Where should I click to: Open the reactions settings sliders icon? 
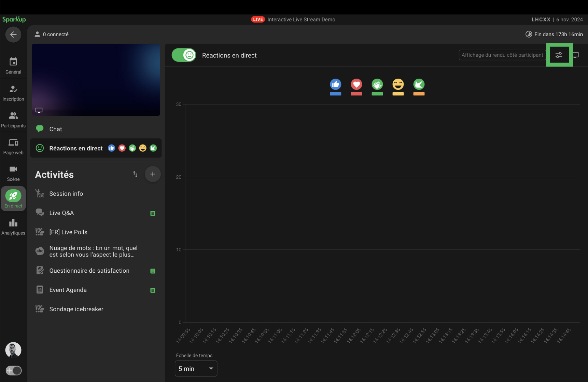[559, 55]
